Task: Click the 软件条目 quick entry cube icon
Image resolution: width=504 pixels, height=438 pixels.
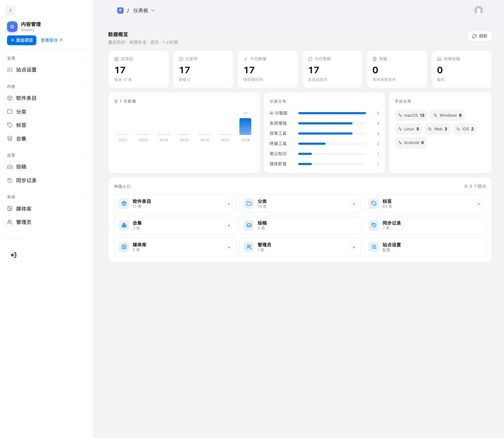Action: click(124, 204)
